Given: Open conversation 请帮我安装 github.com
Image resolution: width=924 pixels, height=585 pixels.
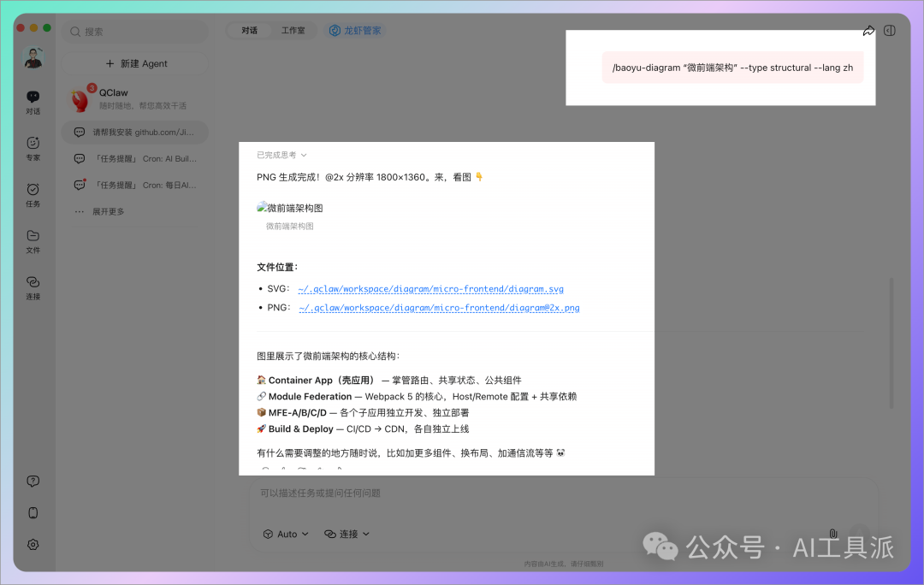Looking at the screenshot, I should point(135,132).
